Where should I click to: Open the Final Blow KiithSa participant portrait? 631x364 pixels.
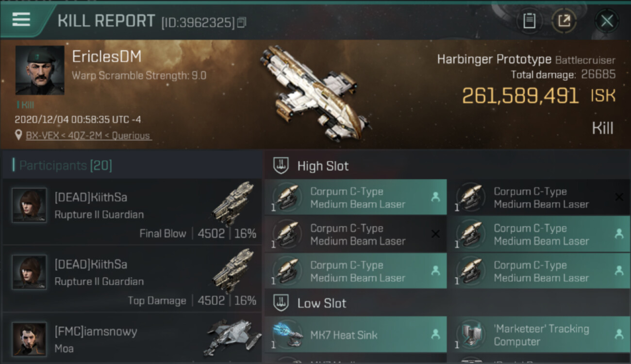[29, 205]
